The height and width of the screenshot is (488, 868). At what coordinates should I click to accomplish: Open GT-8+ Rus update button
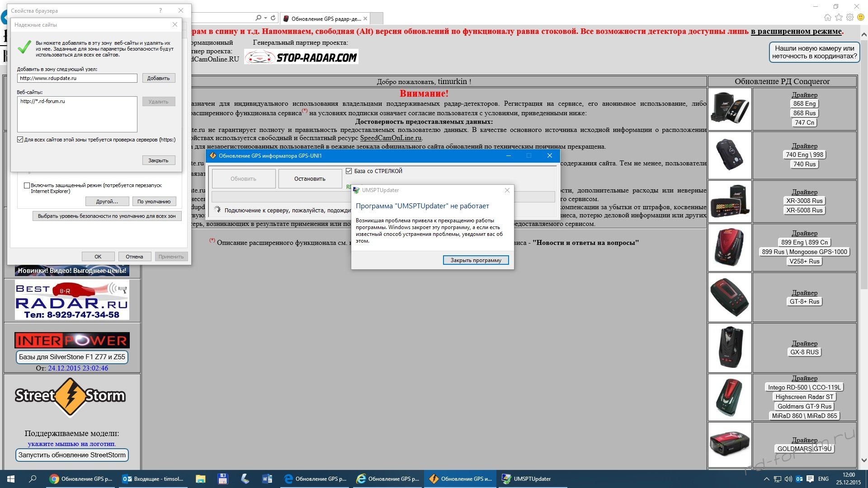(804, 301)
